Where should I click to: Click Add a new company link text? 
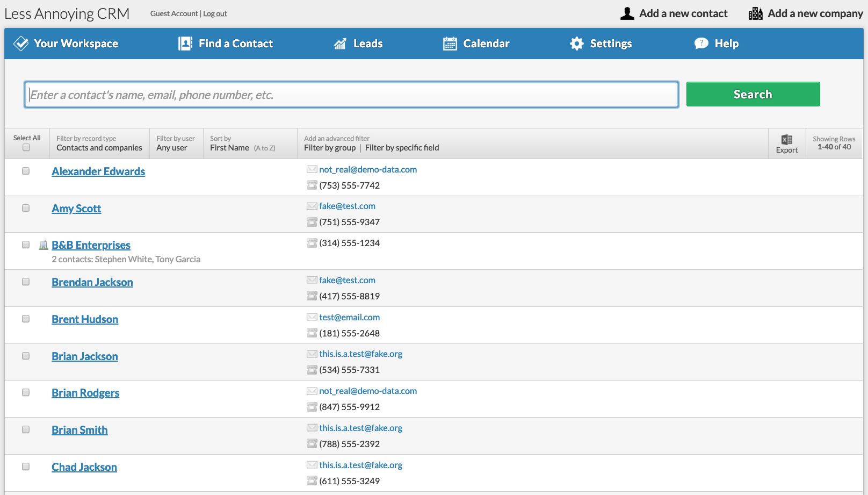[815, 13]
